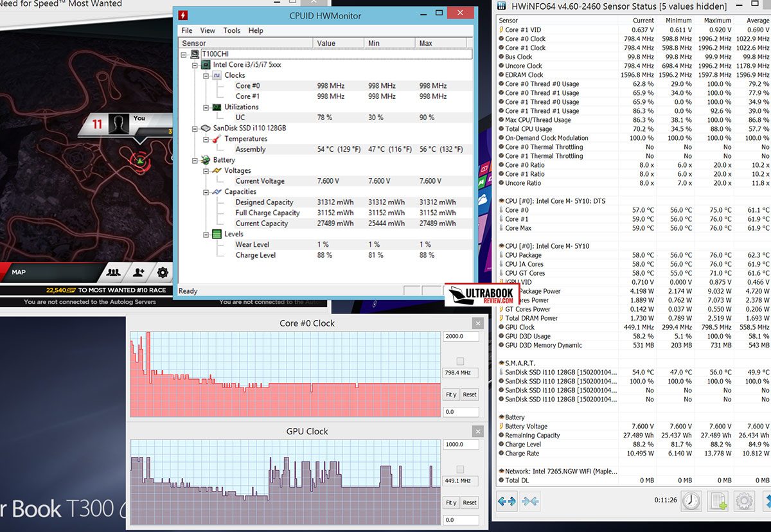771x532 pixels.
Task: Open the Tools menu in HWMonitor
Action: point(232,30)
